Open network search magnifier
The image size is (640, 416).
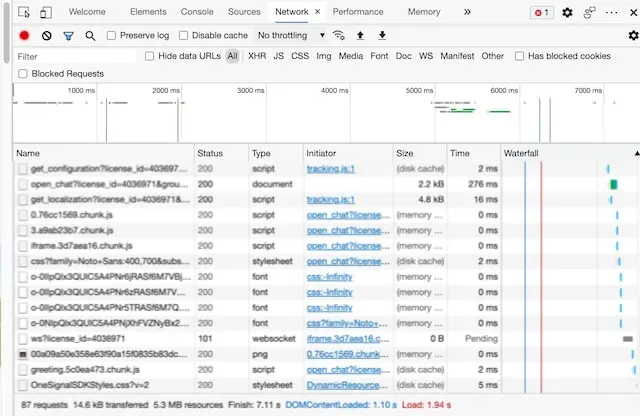91,35
